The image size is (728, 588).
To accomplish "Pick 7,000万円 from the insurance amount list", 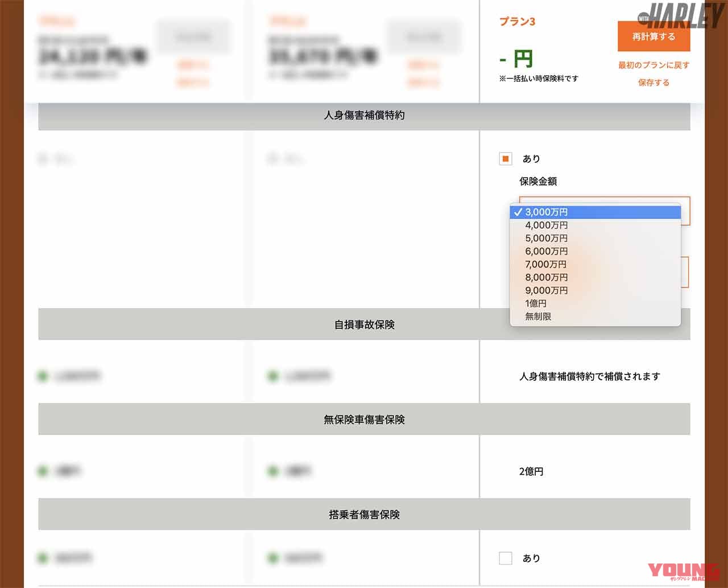I will tap(546, 264).
